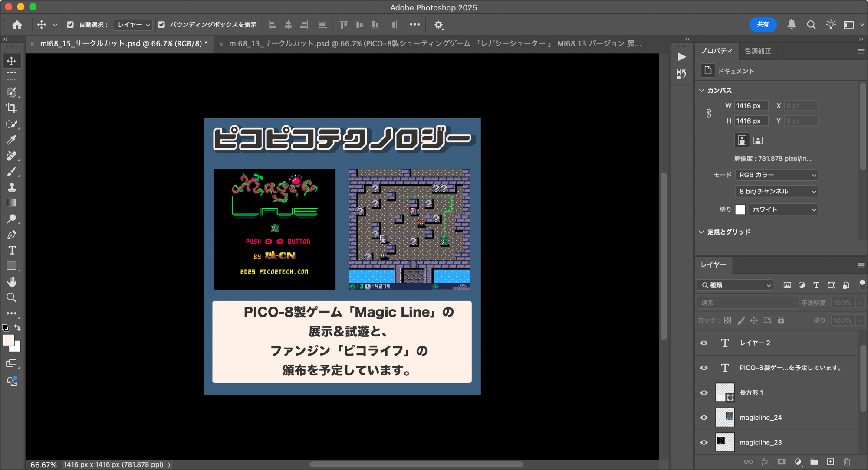Click the canvas width W field
Screen dimensions: 868x470
pos(750,106)
